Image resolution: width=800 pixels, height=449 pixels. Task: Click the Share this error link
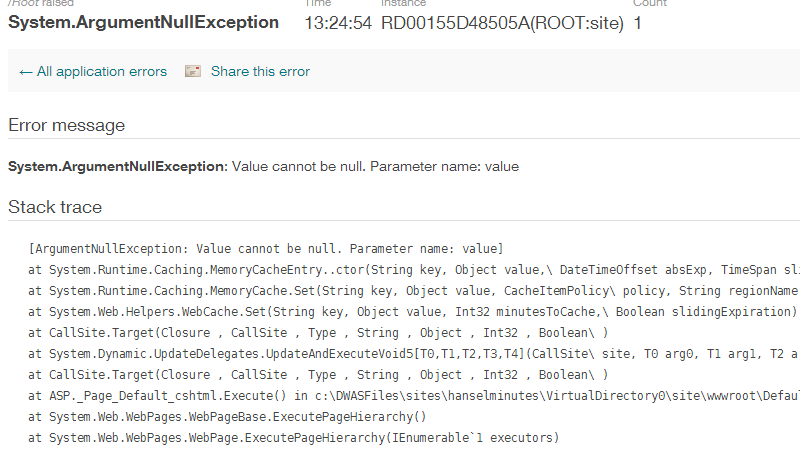(x=260, y=71)
